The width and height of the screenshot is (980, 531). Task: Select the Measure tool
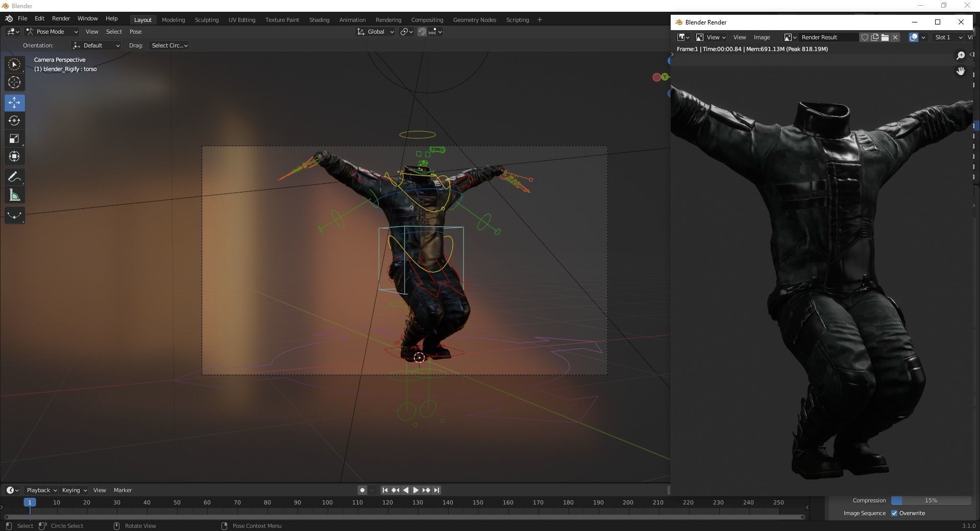(14, 196)
